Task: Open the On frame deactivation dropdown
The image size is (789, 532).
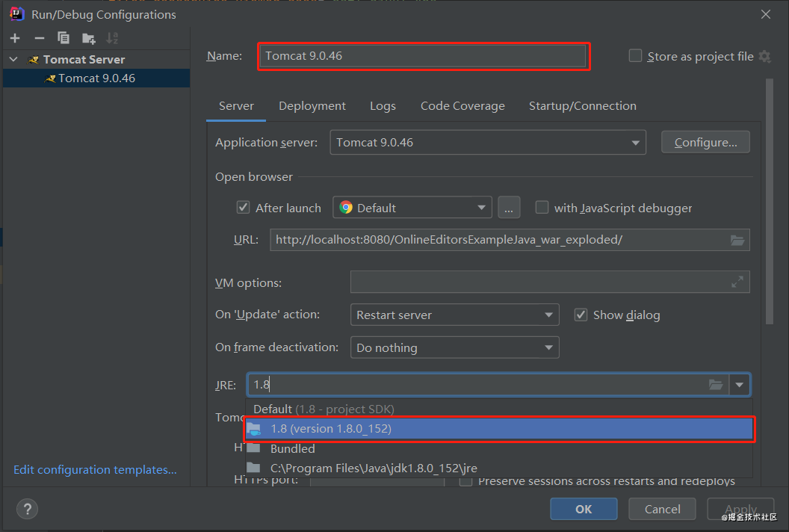Action: click(x=454, y=347)
